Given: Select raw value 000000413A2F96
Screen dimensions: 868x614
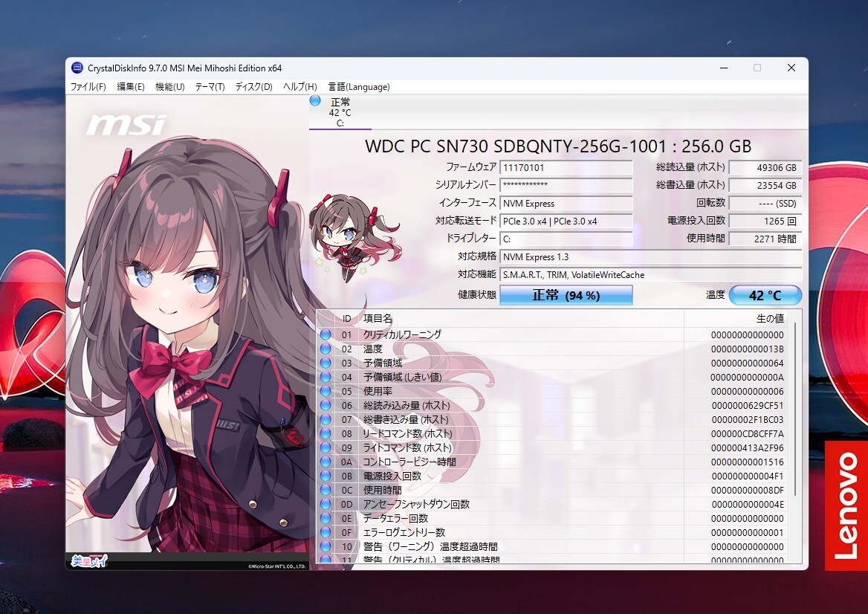Looking at the screenshot, I should pyautogui.click(x=748, y=448).
